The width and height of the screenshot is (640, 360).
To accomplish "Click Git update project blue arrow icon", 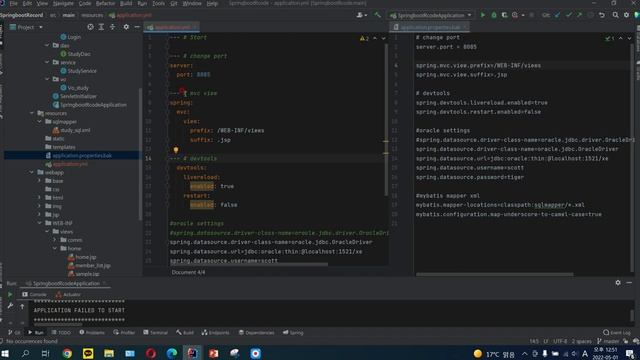I will pyautogui.click(x=558, y=15).
